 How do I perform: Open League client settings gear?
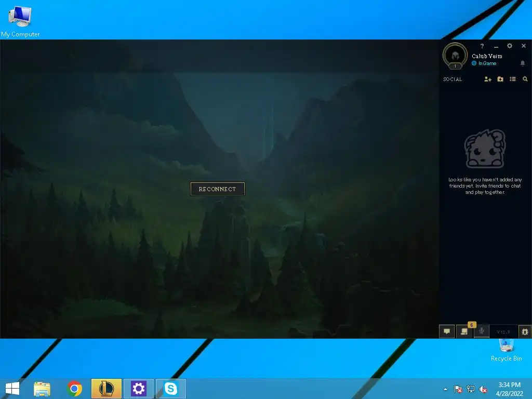click(510, 46)
